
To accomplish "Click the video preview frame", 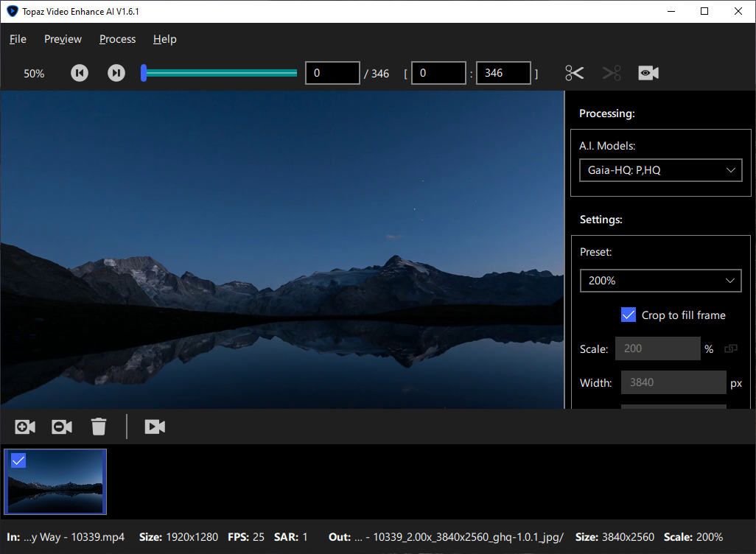I will click(x=282, y=250).
